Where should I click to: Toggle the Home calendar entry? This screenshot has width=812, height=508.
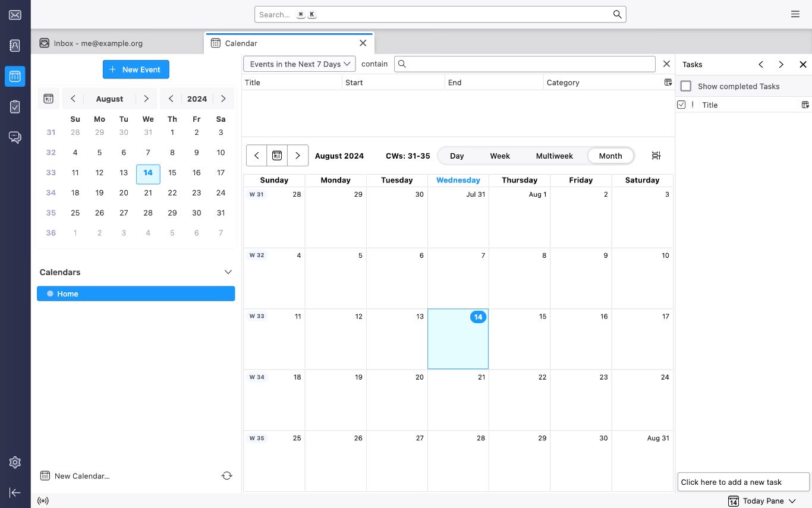click(136, 294)
